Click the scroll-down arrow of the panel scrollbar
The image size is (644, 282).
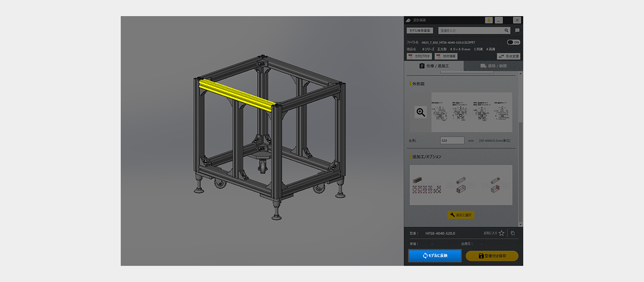(x=521, y=225)
